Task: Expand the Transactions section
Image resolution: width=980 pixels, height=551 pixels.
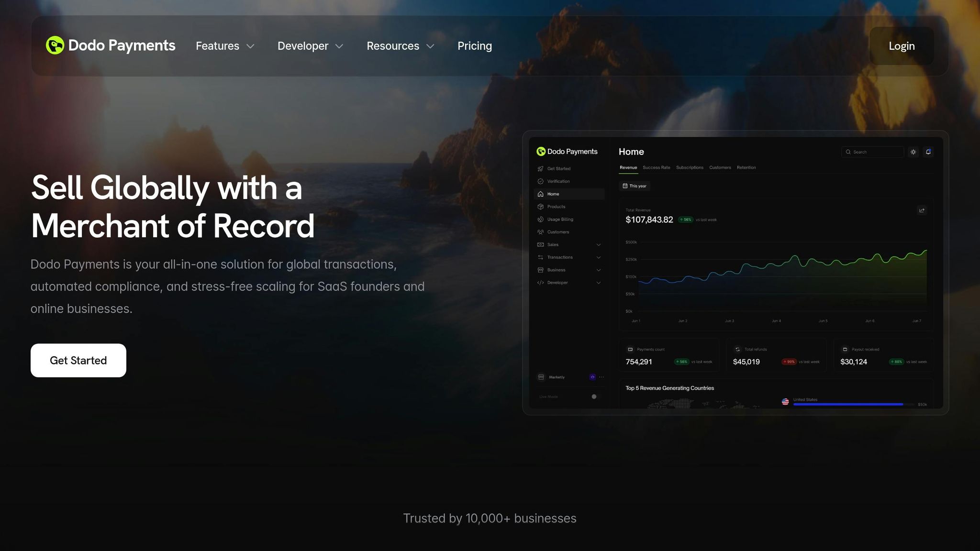Action: tap(599, 257)
